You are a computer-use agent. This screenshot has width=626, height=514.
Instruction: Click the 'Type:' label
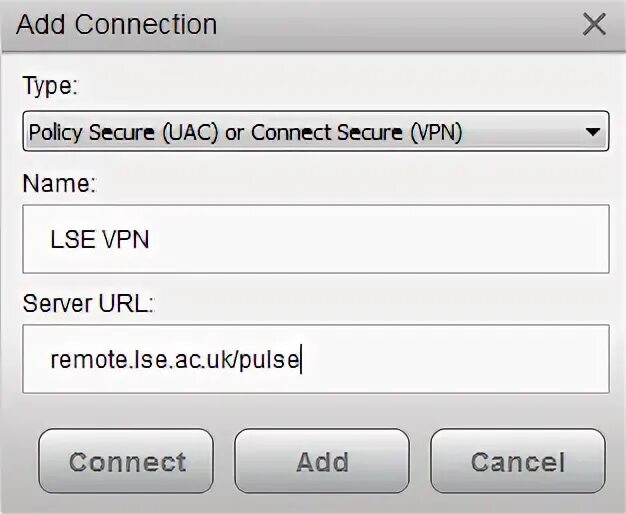(50, 85)
